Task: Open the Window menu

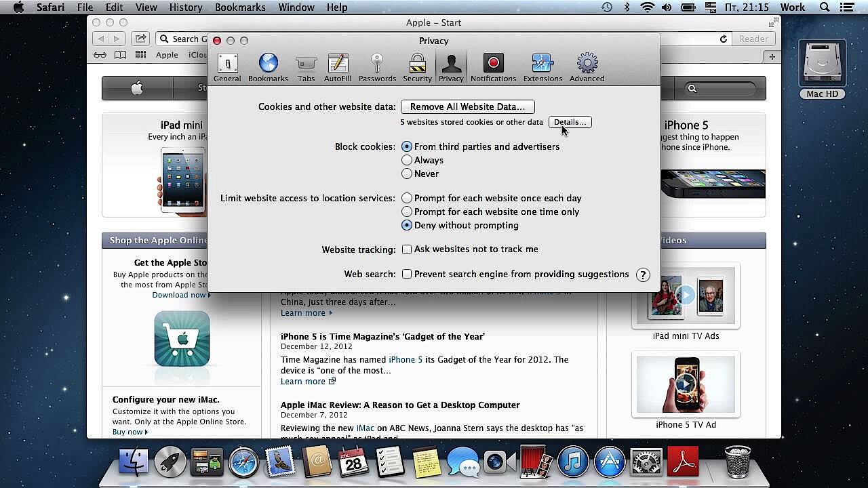Action: [296, 7]
